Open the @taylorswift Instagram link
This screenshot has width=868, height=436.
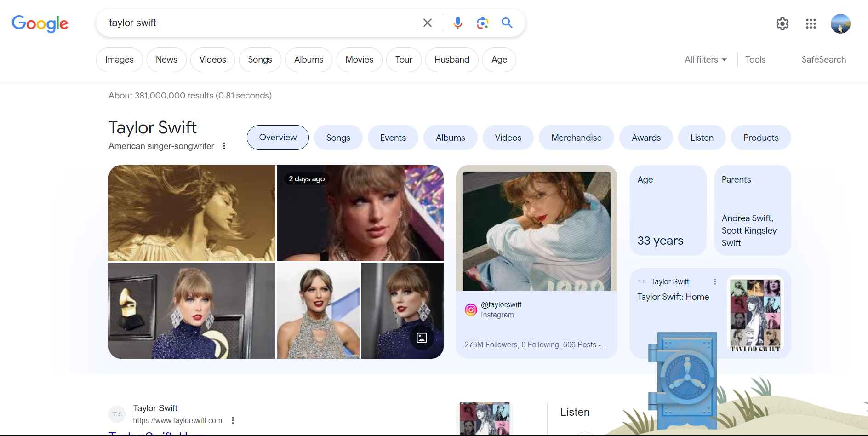tap(501, 304)
